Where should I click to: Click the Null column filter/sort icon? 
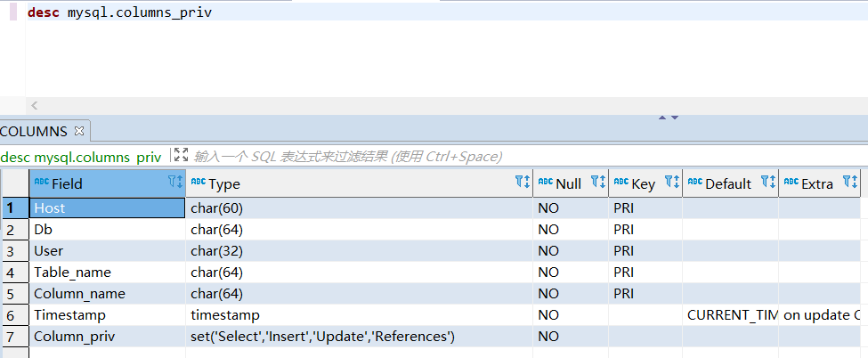[597, 183]
